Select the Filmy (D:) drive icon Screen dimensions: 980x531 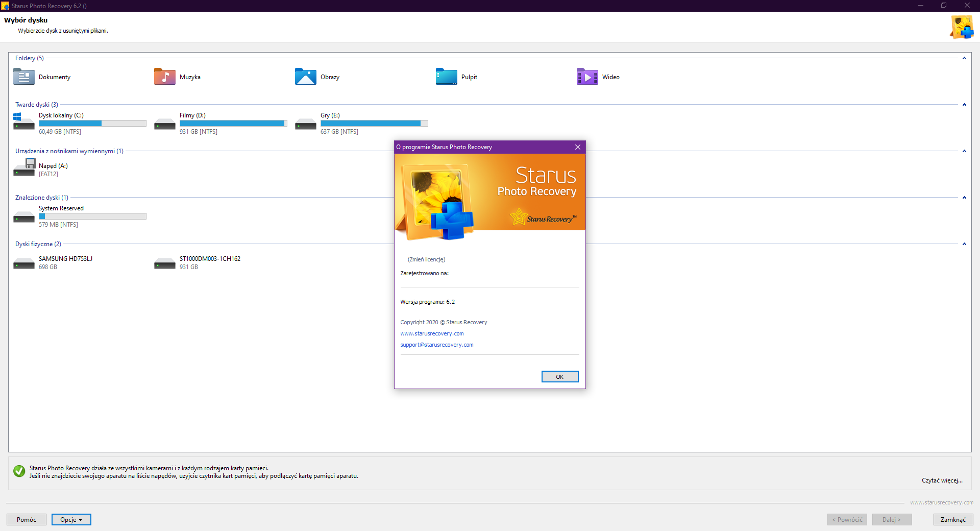tap(165, 124)
